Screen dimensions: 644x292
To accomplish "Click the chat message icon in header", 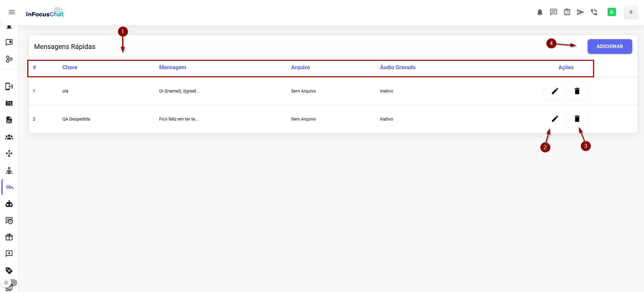I will [x=553, y=12].
